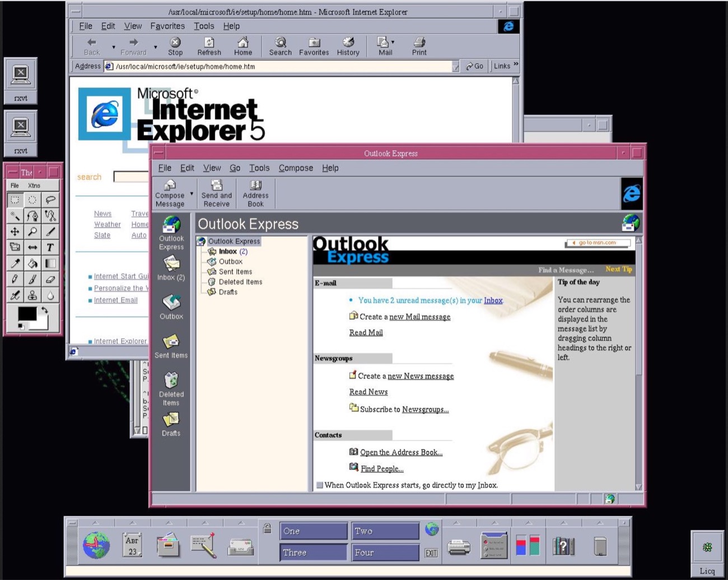Open the Forward button history dropdown arrow
The image size is (728, 580).
(155, 47)
